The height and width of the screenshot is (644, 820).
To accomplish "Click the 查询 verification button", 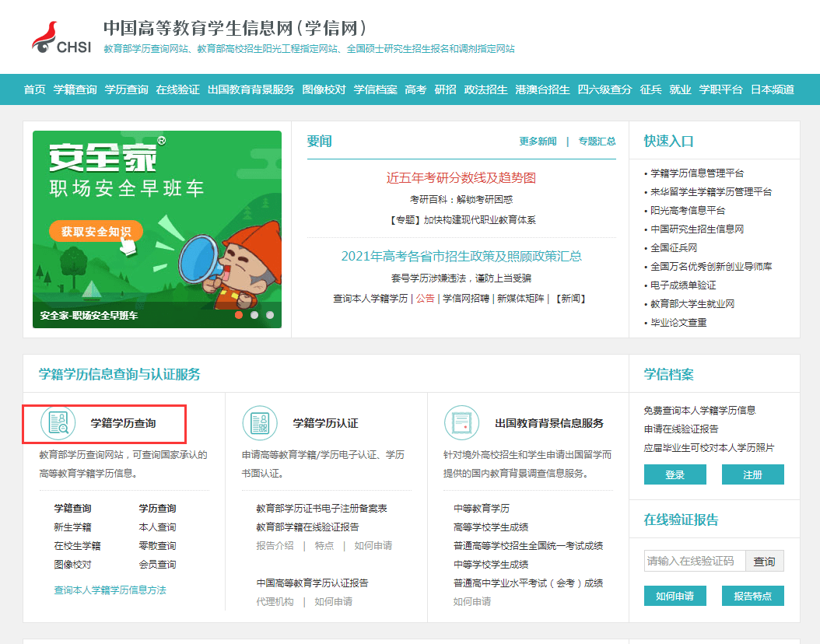I will [764, 561].
